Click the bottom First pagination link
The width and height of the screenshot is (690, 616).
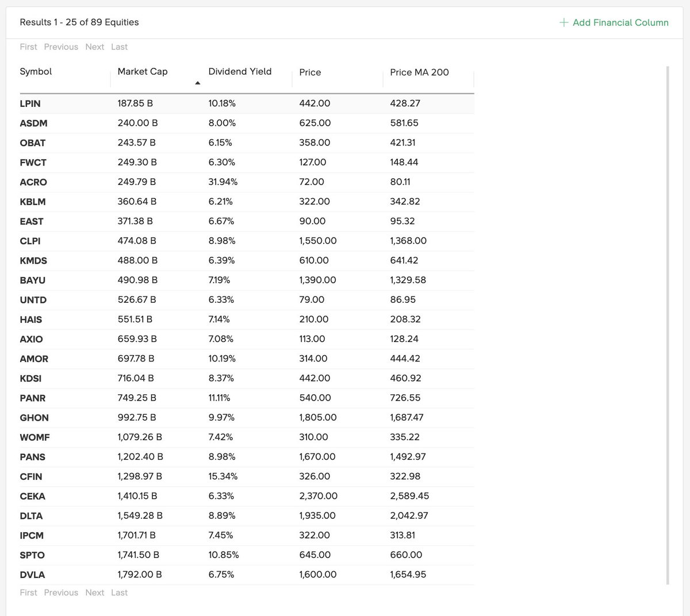click(28, 592)
